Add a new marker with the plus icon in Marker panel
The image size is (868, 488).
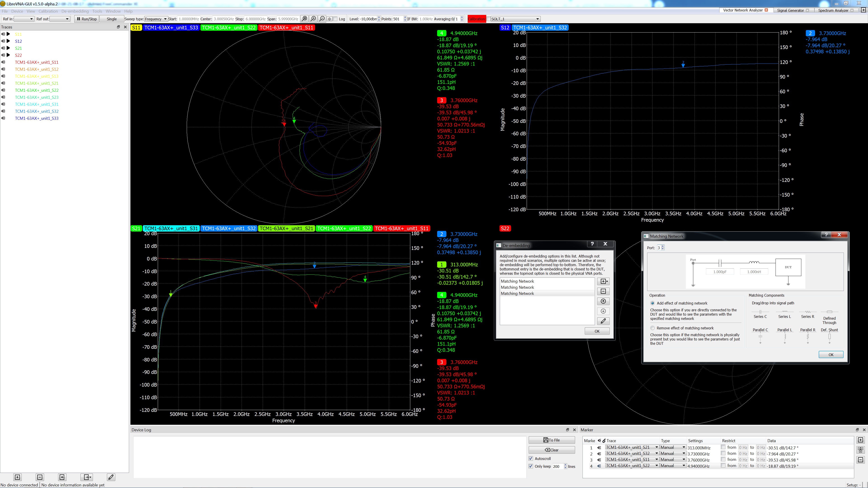tap(860, 440)
